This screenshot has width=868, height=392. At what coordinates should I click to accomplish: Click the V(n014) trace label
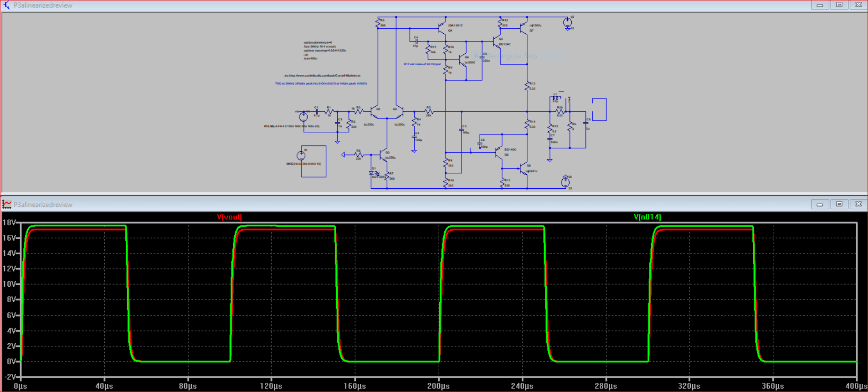click(647, 217)
